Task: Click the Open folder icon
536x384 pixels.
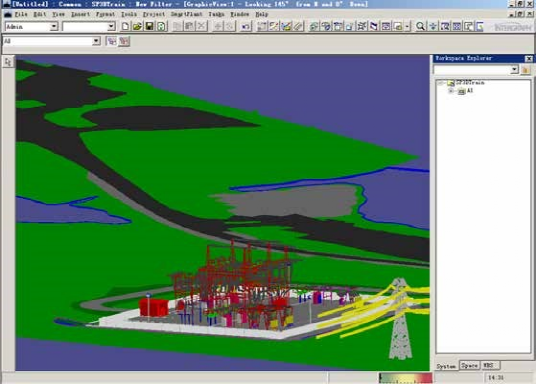Action: [137, 26]
